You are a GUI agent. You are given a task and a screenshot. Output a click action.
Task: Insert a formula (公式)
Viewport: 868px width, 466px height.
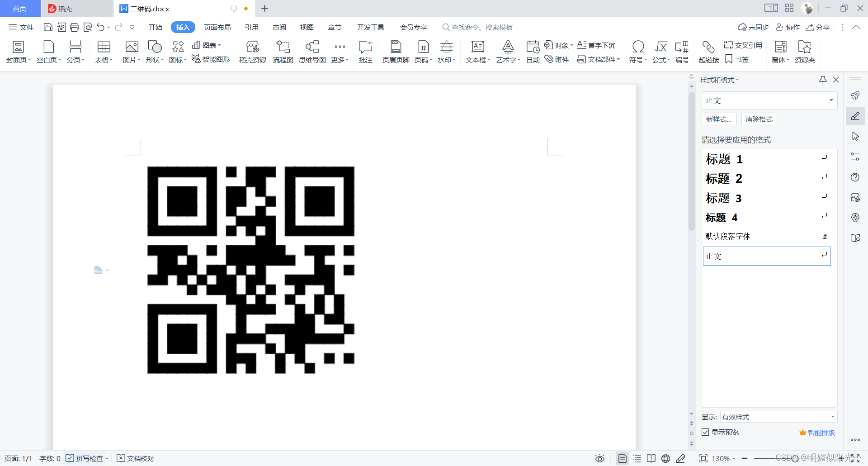pyautogui.click(x=661, y=52)
